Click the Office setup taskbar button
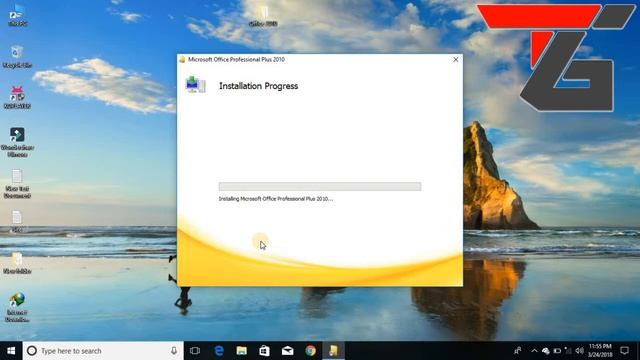The width and height of the screenshot is (640, 360). [x=333, y=351]
